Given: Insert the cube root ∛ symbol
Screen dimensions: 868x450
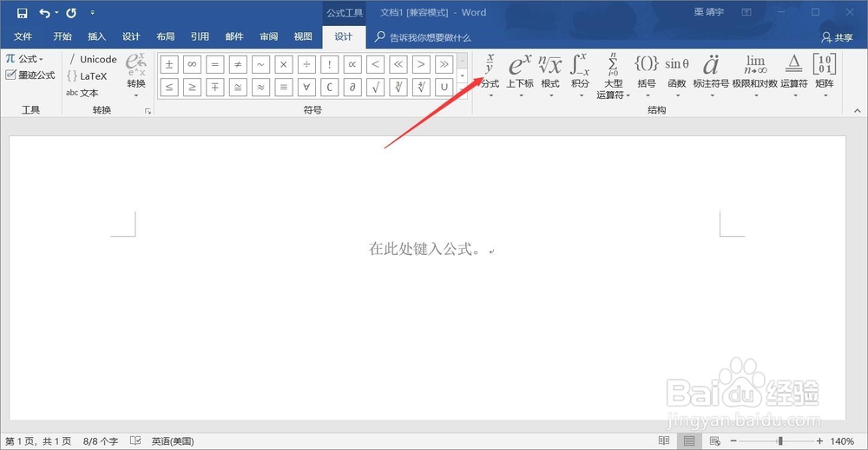Looking at the screenshot, I should tap(398, 88).
